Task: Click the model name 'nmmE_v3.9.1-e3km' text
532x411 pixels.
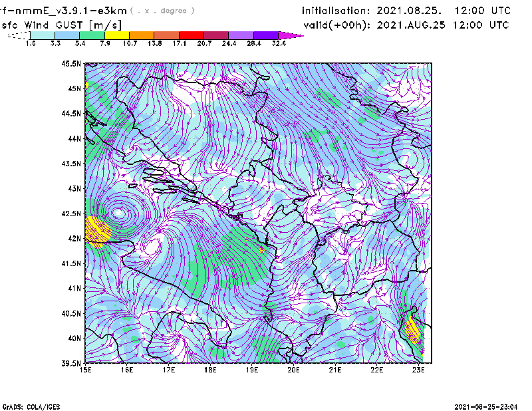Action: tap(70, 11)
